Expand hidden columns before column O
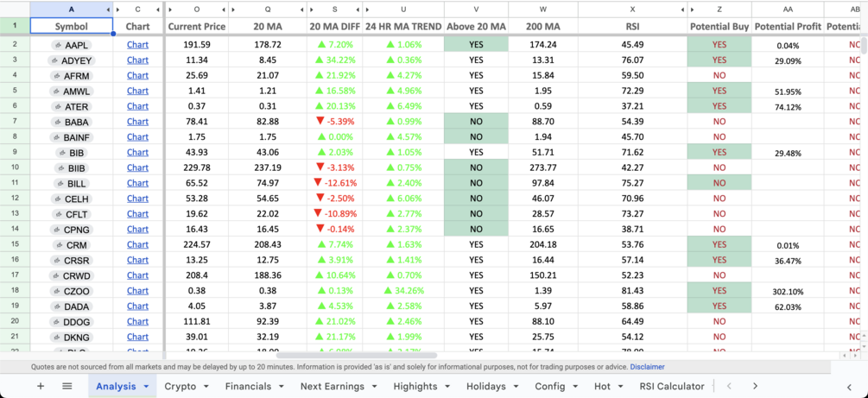The width and height of the screenshot is (868, 398). [170, 9]
